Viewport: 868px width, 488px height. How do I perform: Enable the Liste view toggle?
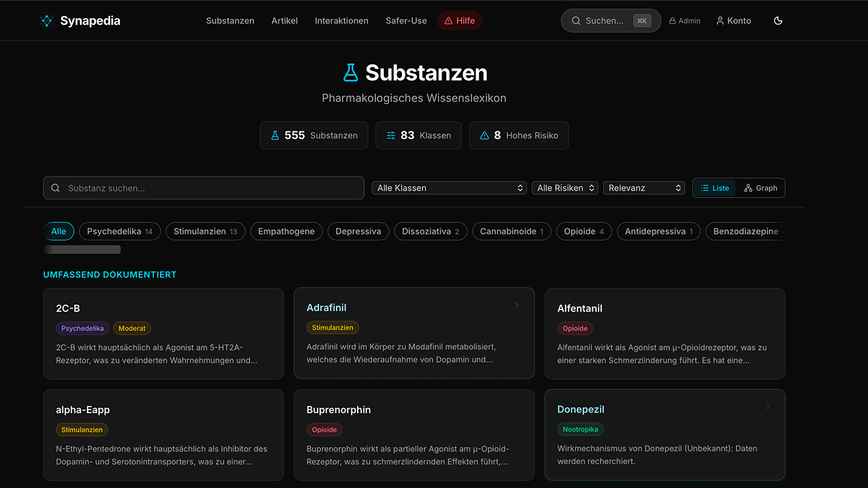point(714,187)
